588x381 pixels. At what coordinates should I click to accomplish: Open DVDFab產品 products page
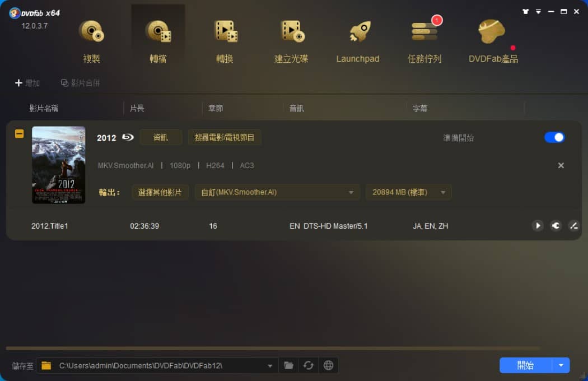tap(493, 41)
